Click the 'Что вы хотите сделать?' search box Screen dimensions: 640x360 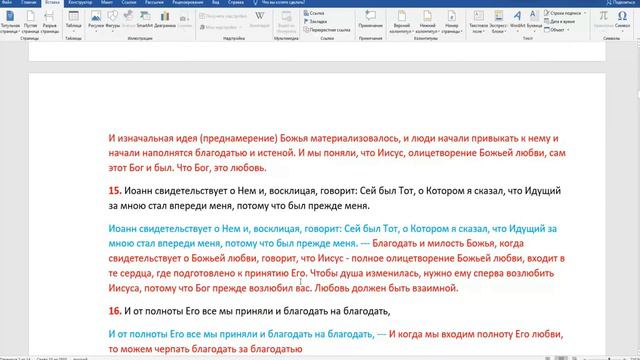283,2
